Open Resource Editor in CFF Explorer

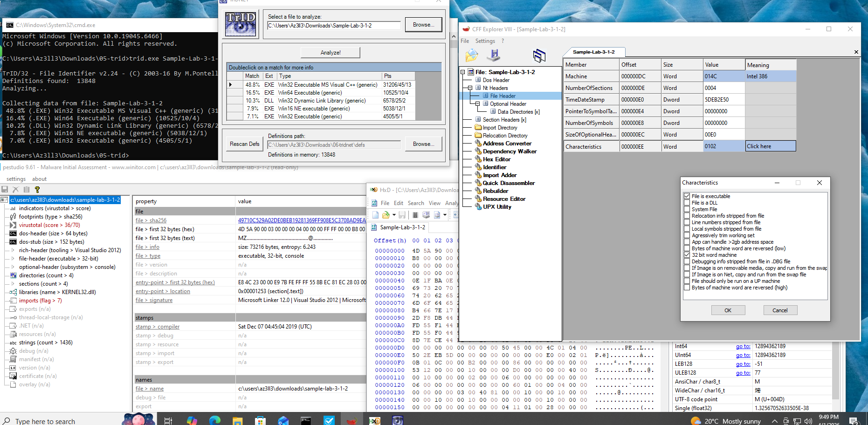[504, 199]
